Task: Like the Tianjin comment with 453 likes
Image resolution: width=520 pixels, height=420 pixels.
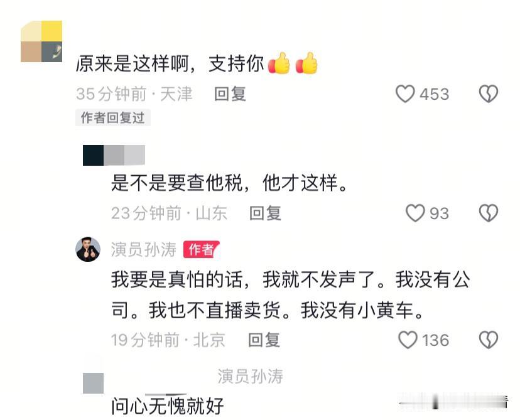Action: (x=405, y=94)
